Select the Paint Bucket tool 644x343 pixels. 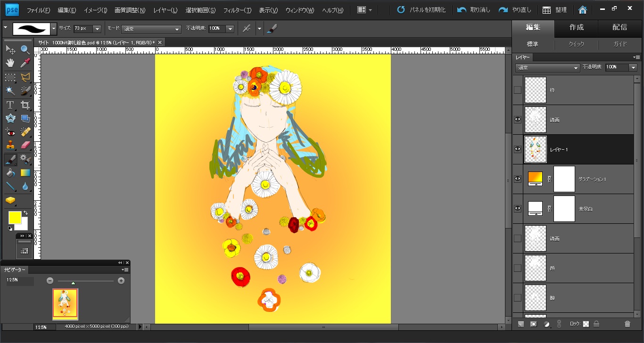[10, 173]
